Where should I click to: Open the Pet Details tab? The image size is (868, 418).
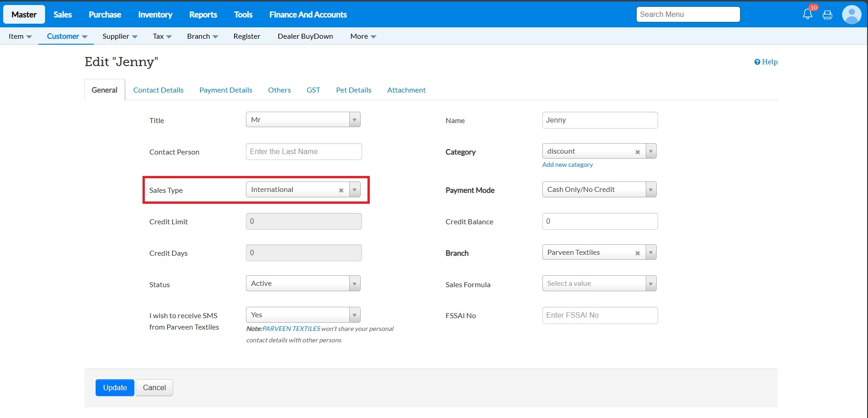[x=353, y=90]
